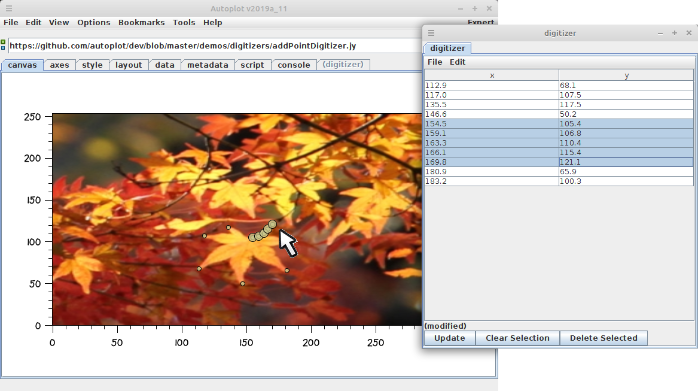698x391 pixels.
Task: Click the green data source icon beside URL
Action: [3, 45]
